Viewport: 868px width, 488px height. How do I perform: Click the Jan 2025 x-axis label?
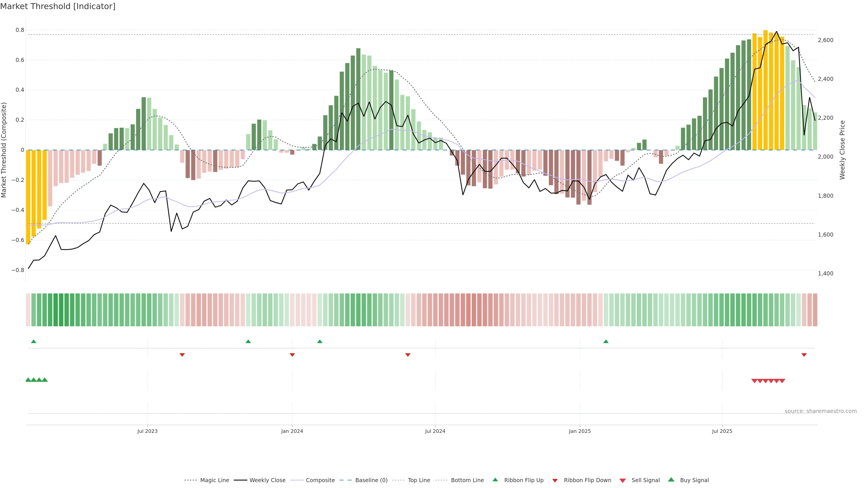(580, 431)
